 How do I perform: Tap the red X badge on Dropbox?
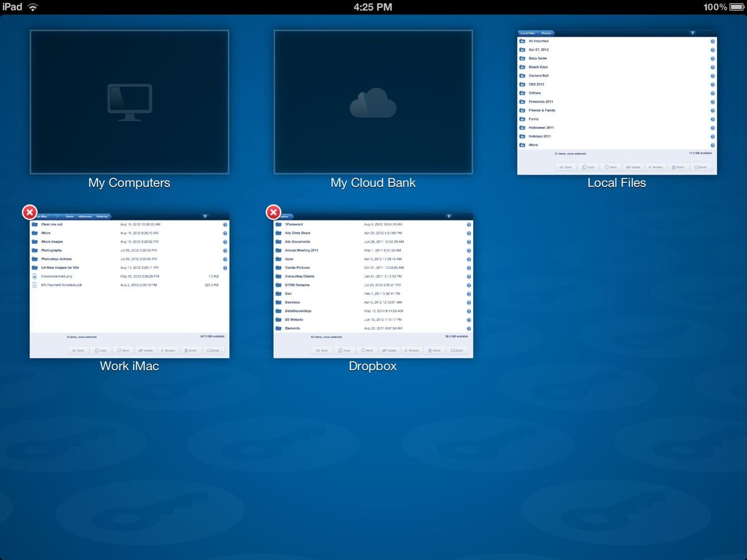pos(273,212)
